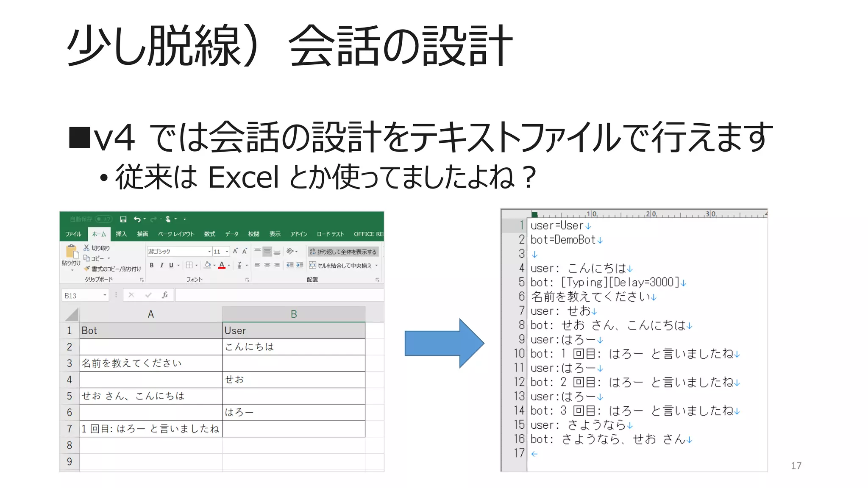
Task: Open Alignment (配置) group dialog launcher
Action: pos(377,280)
